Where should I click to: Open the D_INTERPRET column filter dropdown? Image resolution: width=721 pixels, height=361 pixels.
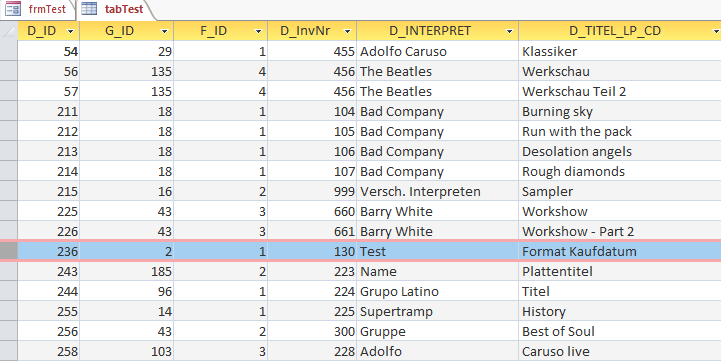point(509,31)
